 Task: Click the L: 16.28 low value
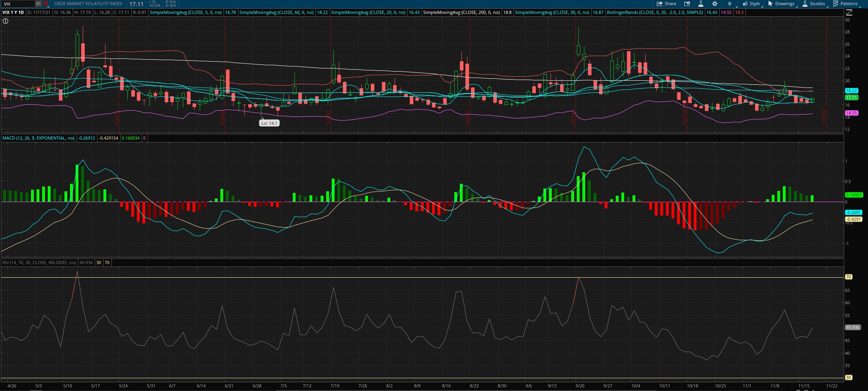[102, 12]
